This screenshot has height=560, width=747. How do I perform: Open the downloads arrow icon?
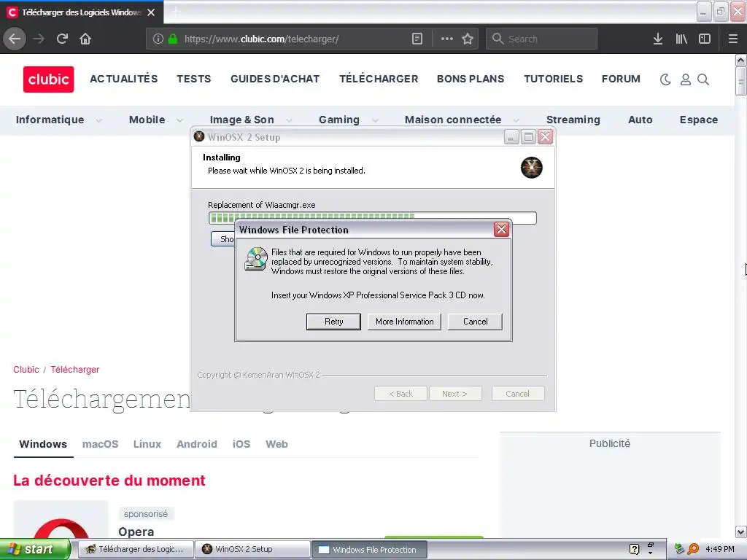coord(657,39)
